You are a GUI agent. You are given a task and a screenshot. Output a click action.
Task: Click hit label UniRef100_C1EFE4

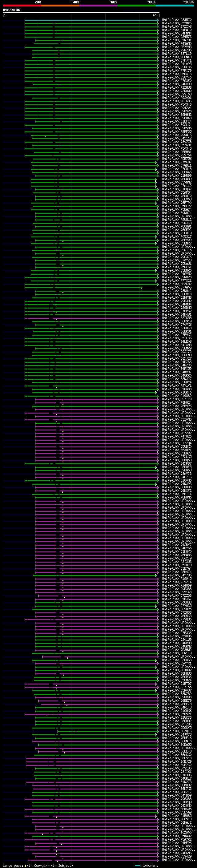[177, 121]
